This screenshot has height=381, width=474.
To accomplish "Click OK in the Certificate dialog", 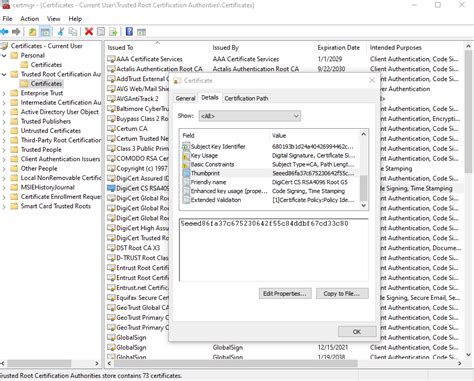I will point(357,332).
